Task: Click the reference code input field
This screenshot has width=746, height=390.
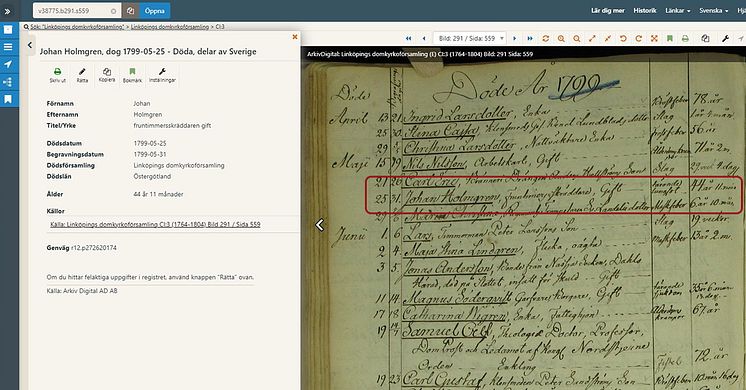Action: tap(77, 10)
